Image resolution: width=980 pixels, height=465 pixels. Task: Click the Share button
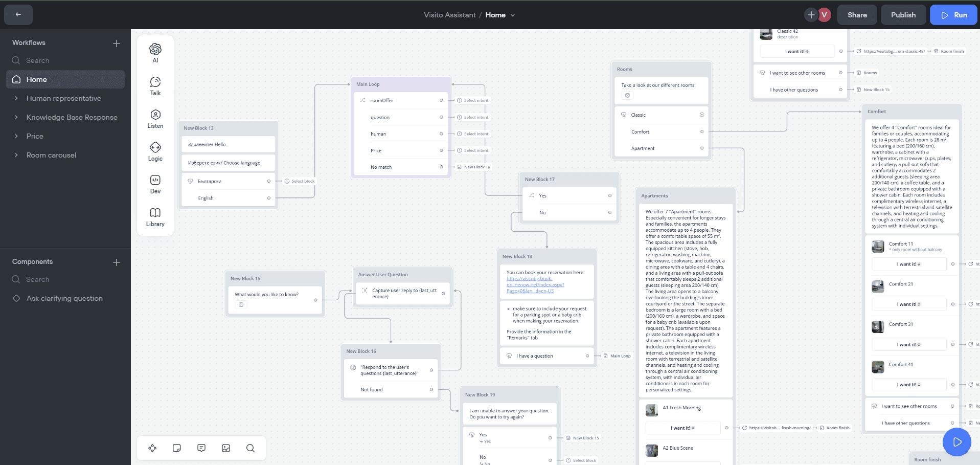857,15
